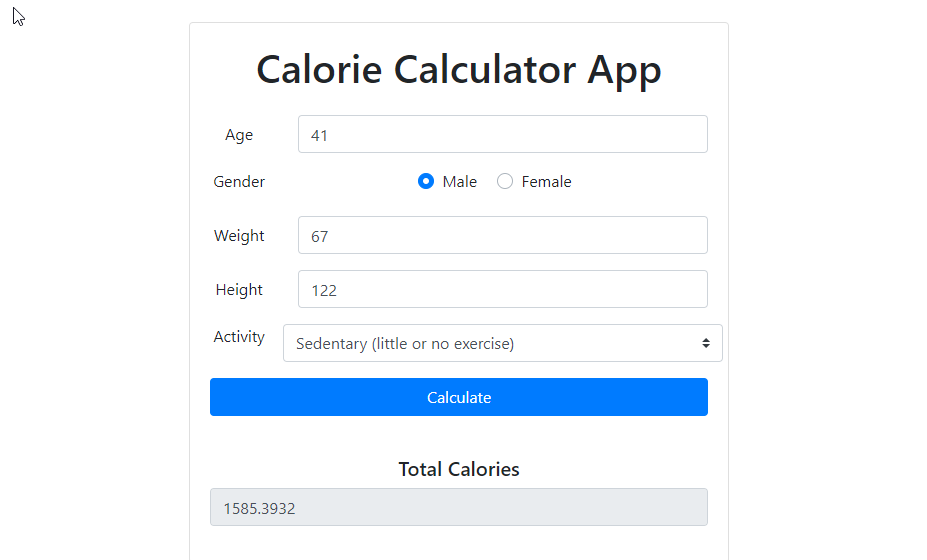This screenshot has width=927, height=560.
Task: Click the Gender label
Action: point(239,182)
